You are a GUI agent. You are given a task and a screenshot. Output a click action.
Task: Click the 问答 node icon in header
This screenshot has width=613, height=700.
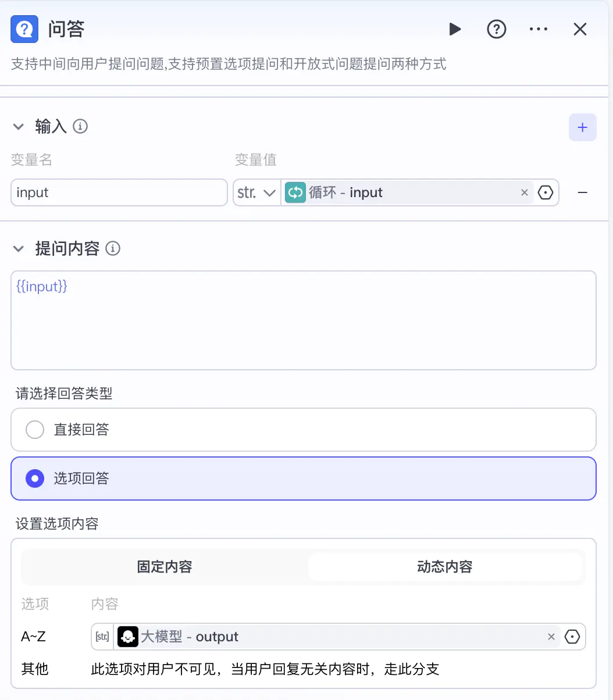tap(24, 29)
